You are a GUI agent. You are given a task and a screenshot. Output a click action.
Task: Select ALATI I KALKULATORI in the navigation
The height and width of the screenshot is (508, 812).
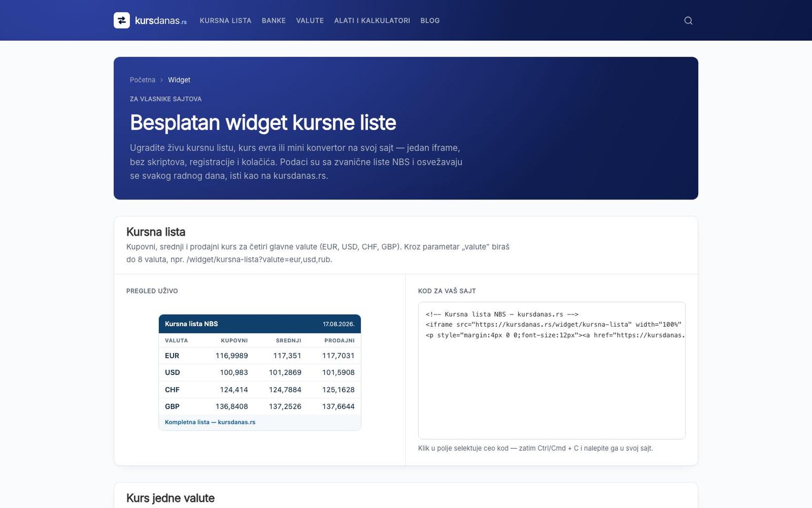tap(372, 20)
